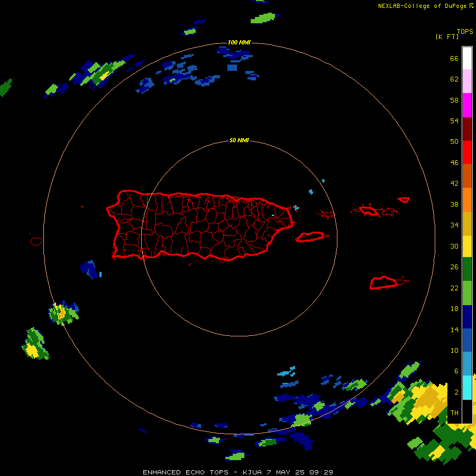The image size is (476, 476).
Task: Pick the light blue legend swatch
Action: coord(467,364)
